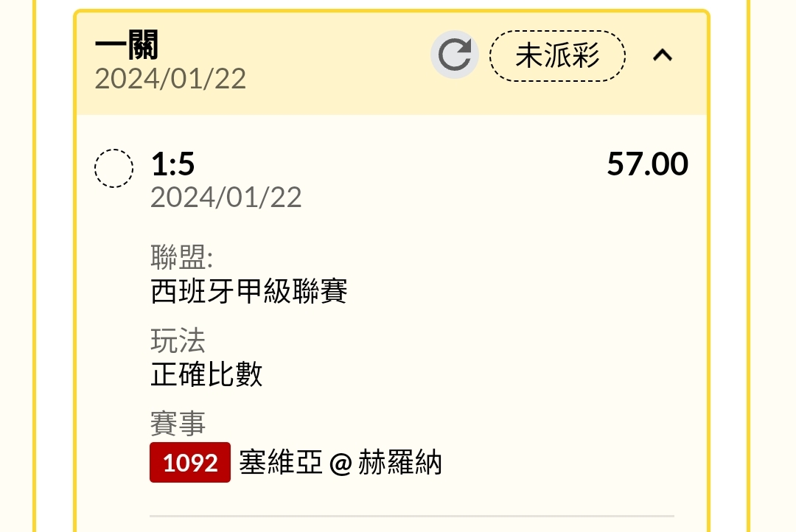Click the date under the 一關 title

pyautogui.click(x=170, y=79)
